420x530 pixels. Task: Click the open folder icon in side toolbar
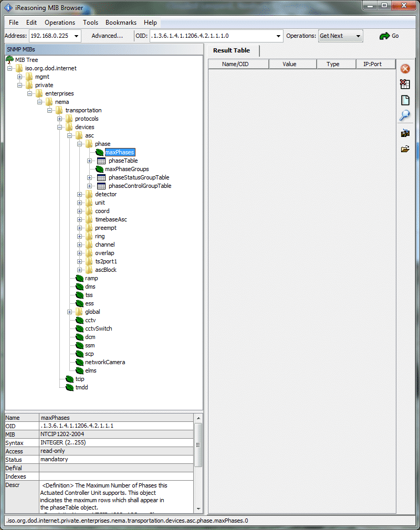pyautogui.click(x=405, y=149)
